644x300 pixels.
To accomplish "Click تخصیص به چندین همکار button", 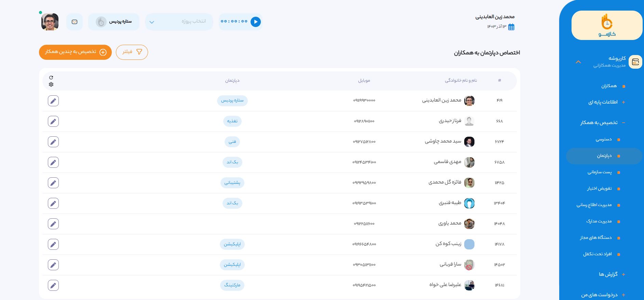I will (x=75, y=52).
